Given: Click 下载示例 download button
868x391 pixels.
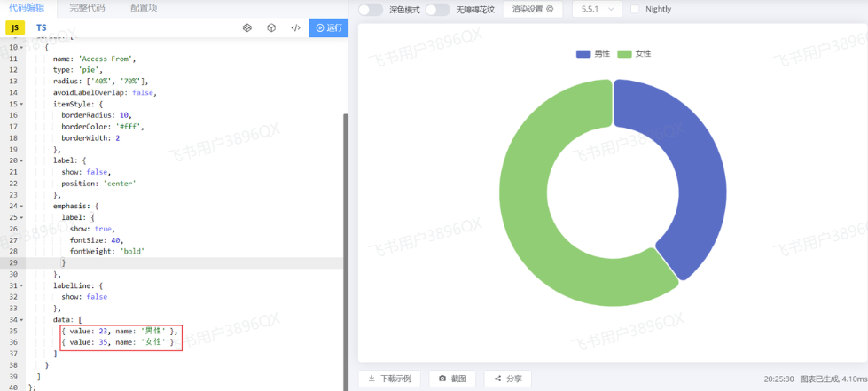Looking at the screenshot, I should click(x=389, y=379).
